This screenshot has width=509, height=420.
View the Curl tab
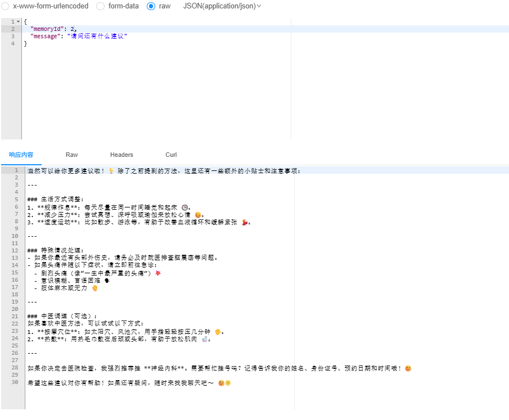[171, 155]
